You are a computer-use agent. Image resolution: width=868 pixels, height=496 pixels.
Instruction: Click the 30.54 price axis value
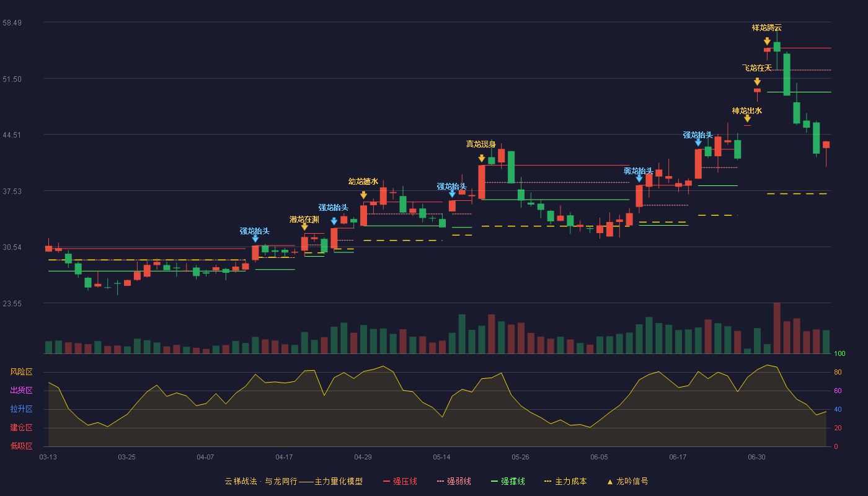[12, 247]
